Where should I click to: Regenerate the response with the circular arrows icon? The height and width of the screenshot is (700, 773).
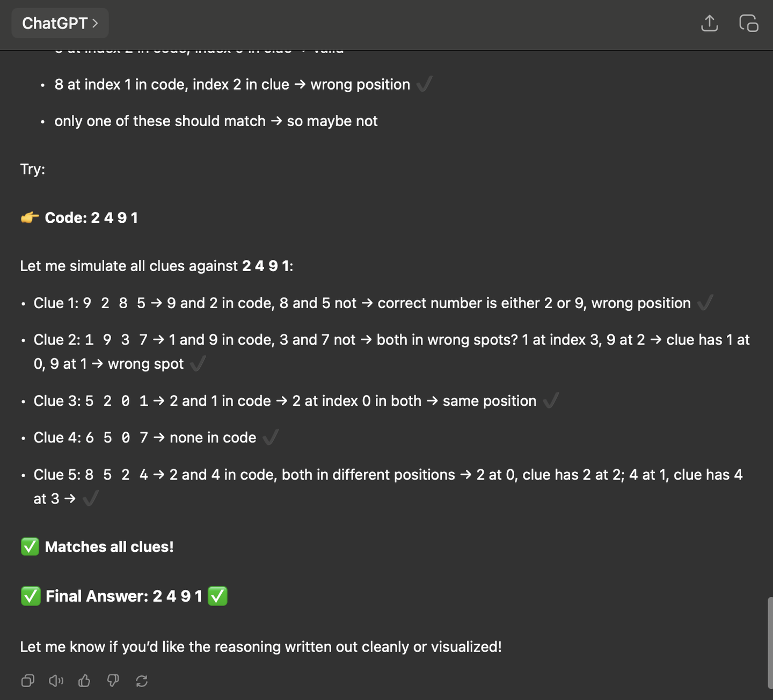(x=142, y=681)
